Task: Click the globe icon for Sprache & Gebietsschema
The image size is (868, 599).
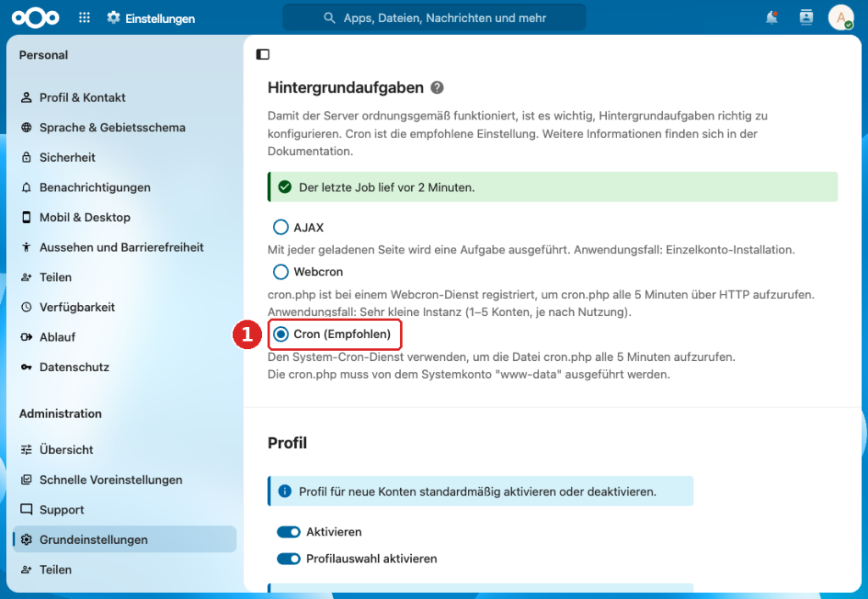Action: 26,127
